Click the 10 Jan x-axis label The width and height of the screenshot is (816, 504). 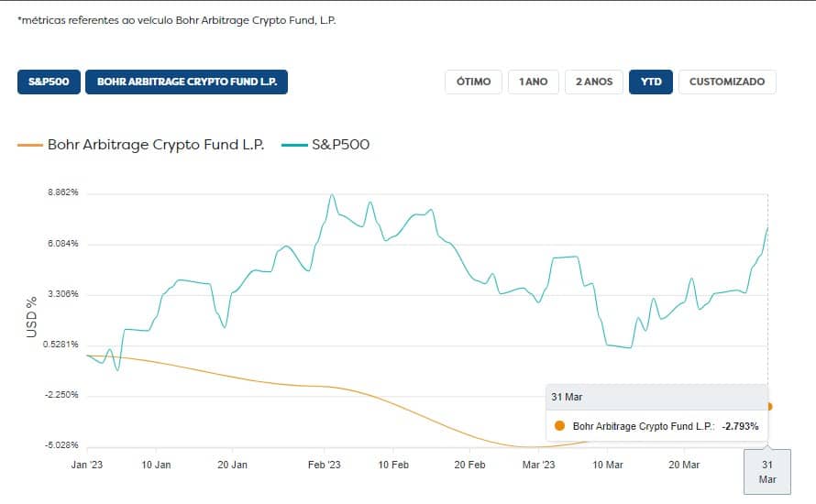pyautogui.click(x=156, y=465)
